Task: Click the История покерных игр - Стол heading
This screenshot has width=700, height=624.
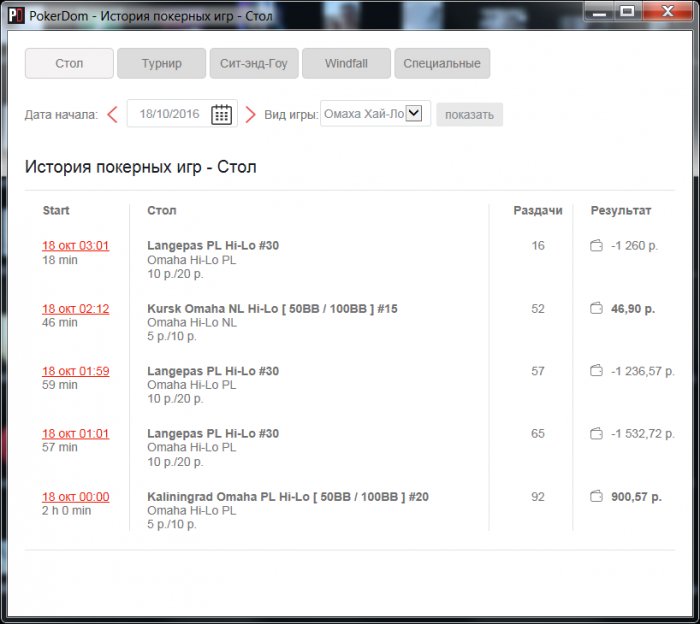Action: (x=141, y=167)
